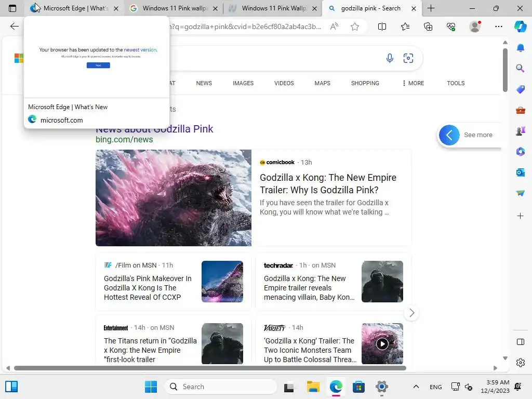Open sidebar notifications bell icon

coord(520,48)
